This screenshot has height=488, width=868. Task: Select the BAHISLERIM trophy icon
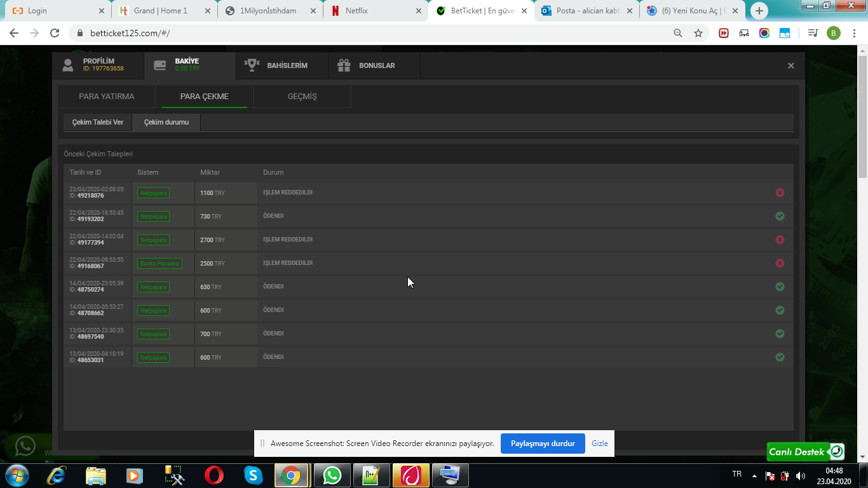[252, 64]
